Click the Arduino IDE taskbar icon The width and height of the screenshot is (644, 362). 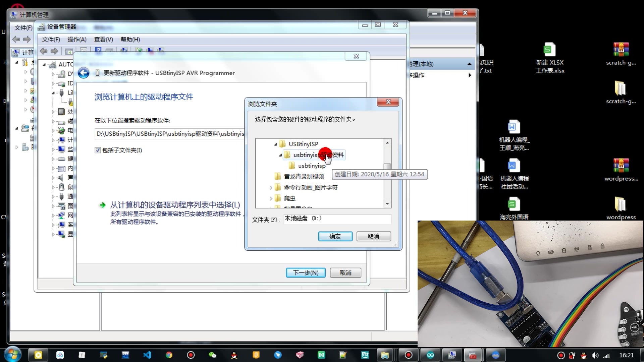click(x=430, y=355)
